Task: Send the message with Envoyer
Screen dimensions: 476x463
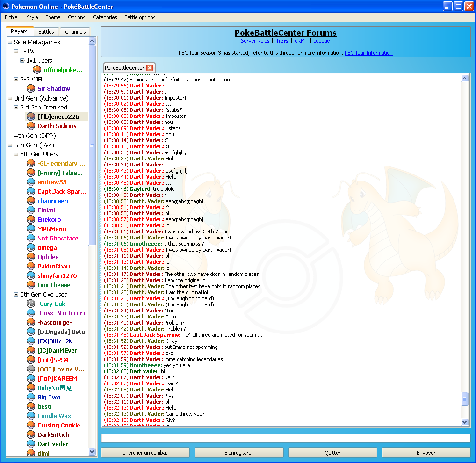Action: (x=426, y=453)
